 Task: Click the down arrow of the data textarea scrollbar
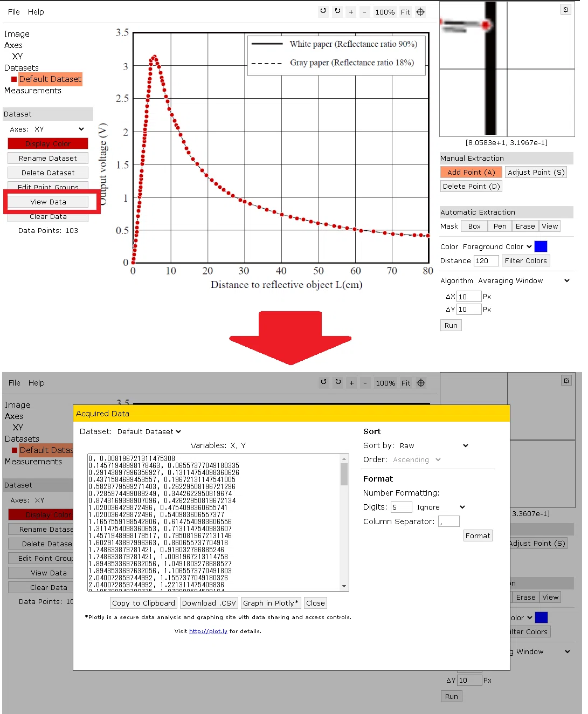(344, 586)
